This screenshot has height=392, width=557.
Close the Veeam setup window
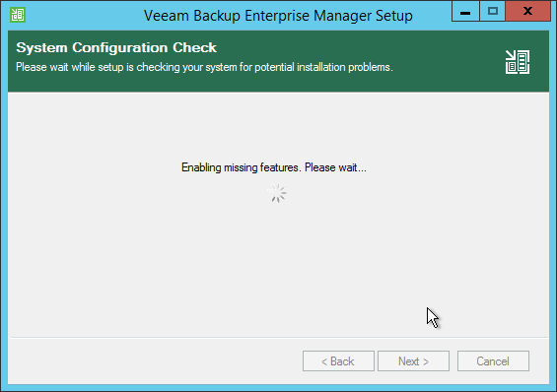(527, 12)
